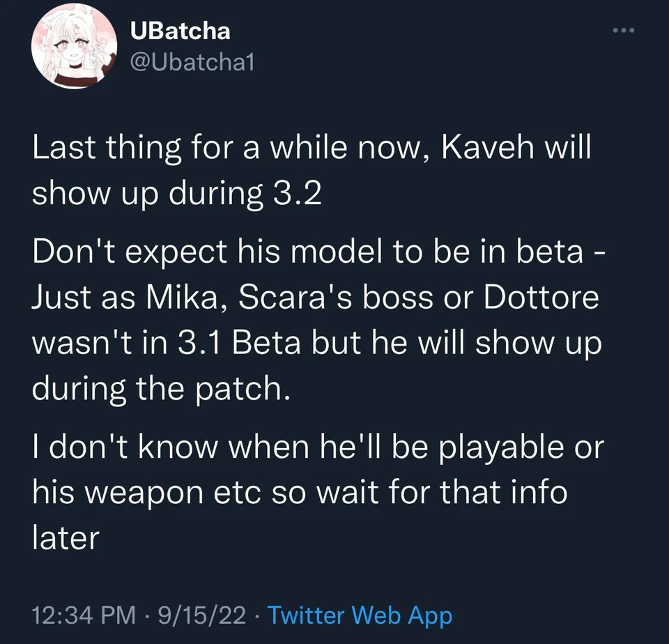The image size is (669, 644).
Task: Click the word "later" ending the tweet
Action: click(66, 539)
